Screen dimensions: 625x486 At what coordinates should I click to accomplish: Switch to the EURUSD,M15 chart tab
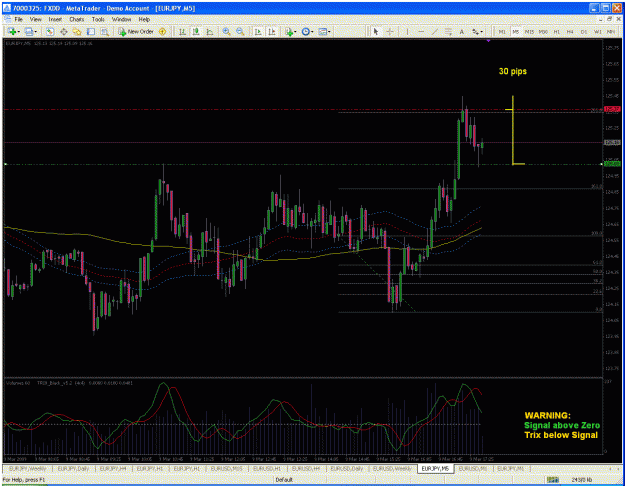[226, 468]
